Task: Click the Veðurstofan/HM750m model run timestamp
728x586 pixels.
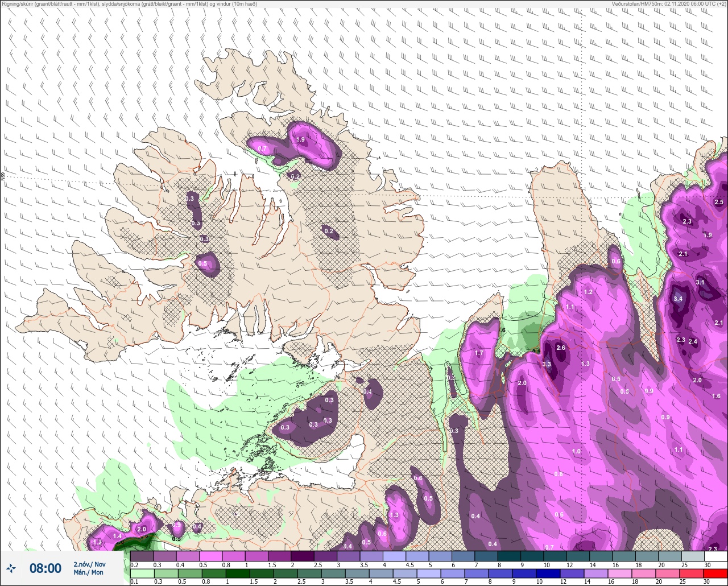Action: tap(669, 3)
